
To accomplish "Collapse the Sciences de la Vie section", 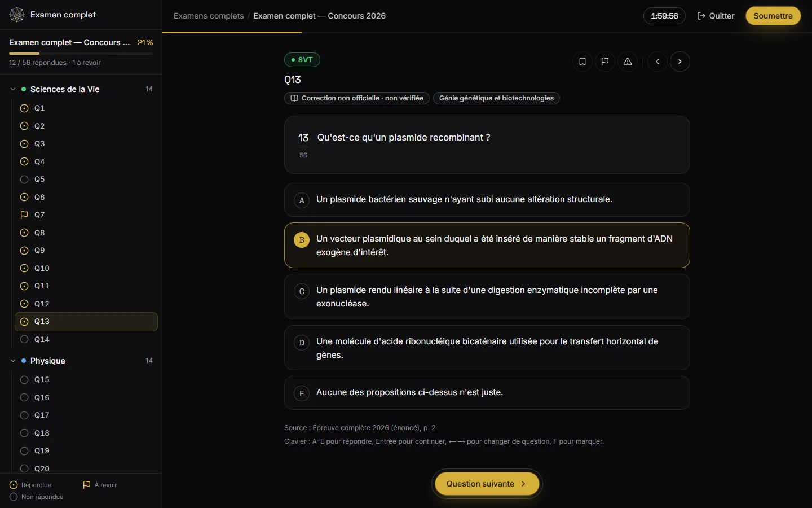I will [x=13, y=89].
